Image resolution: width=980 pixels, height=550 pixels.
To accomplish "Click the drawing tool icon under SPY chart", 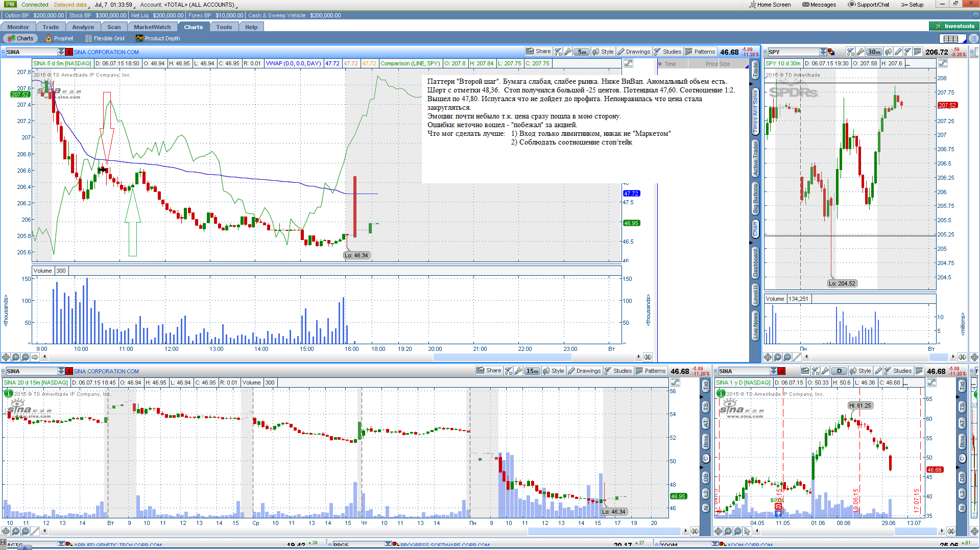I will click(797, 357).
